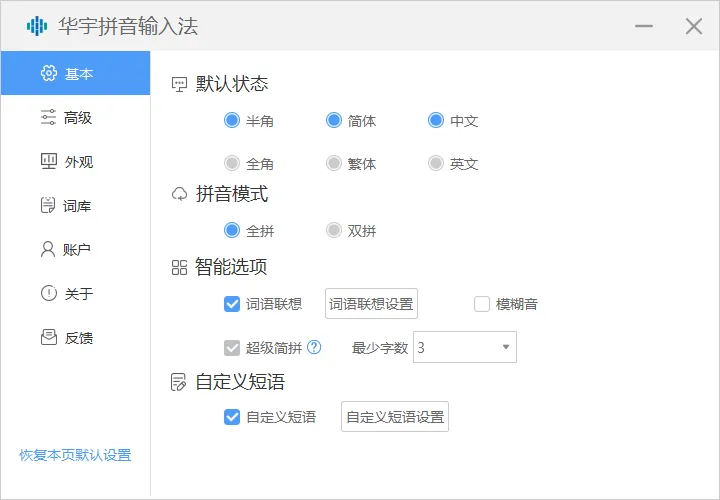Go to the 账户 tab
Screen dimensions: 720x500
point(75,249)
